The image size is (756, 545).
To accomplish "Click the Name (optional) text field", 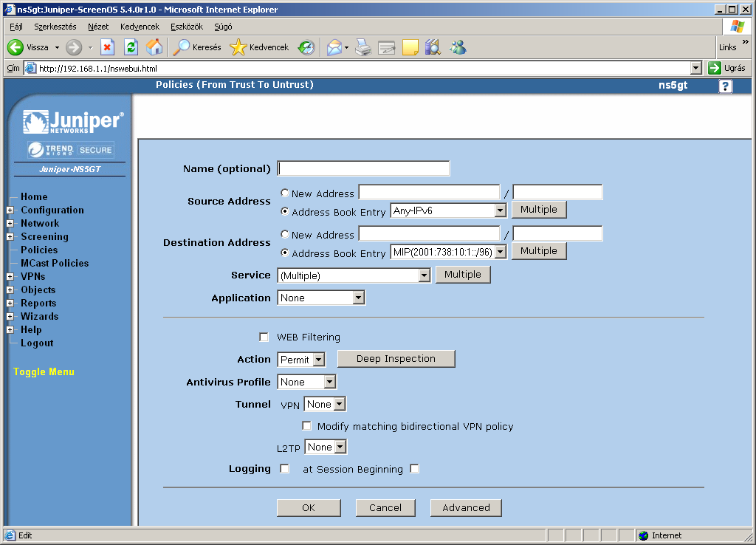I will coord(363,168).
